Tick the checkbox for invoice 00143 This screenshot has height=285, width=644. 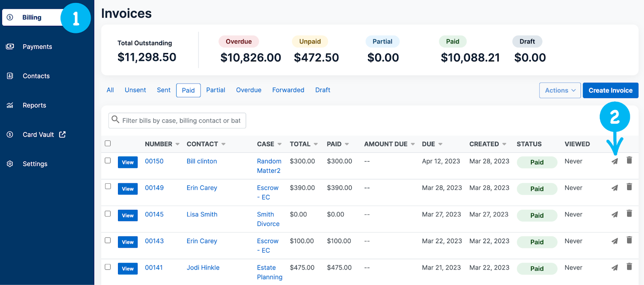point(107,240)
